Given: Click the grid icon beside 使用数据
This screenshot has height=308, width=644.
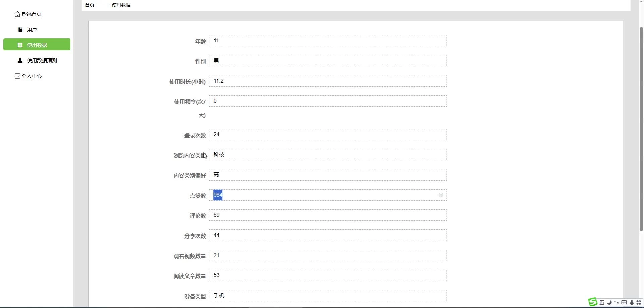Looking at the screenshot, I should click(x=20, y=45).
